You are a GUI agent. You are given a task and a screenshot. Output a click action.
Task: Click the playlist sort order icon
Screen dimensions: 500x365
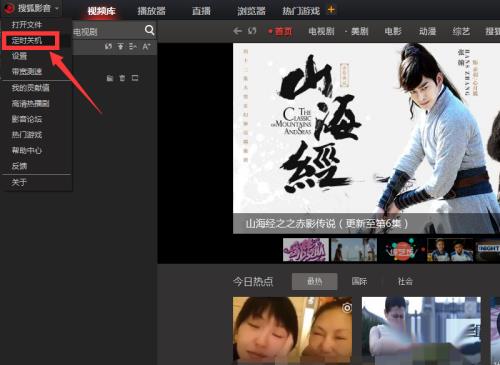click(x=133, y=46)
